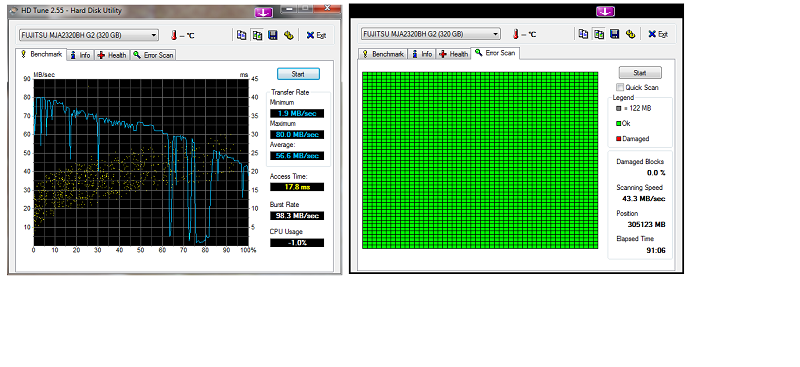
Task: Save screenshot via floppy icon in left Benchmark window
Action: [x=273, y=35]
